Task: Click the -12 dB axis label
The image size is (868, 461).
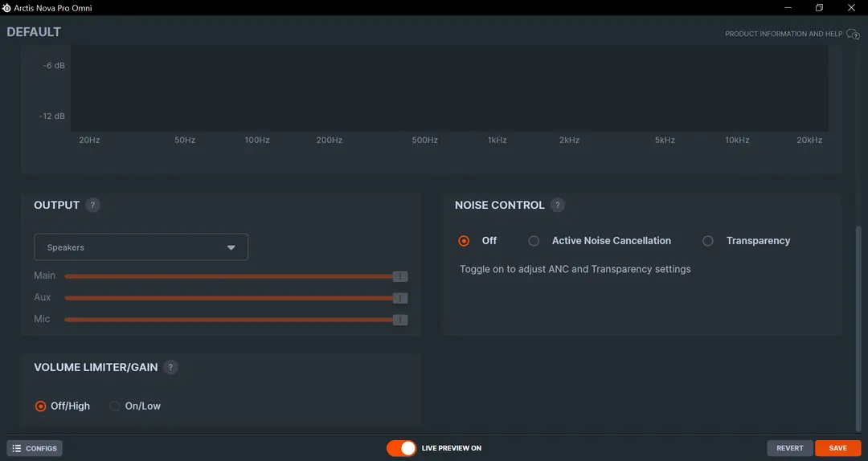Action: coord(51,116)
